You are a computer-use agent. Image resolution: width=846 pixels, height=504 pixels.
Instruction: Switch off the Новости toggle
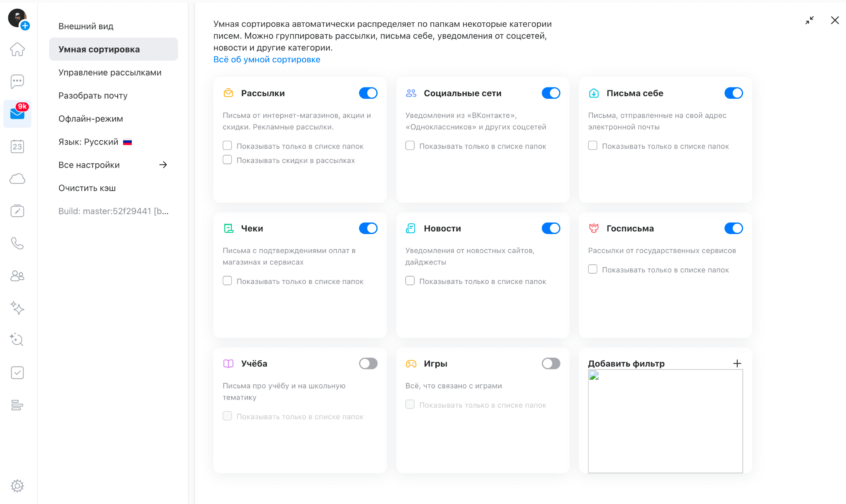pyautogui.click(x=551, y=228)
